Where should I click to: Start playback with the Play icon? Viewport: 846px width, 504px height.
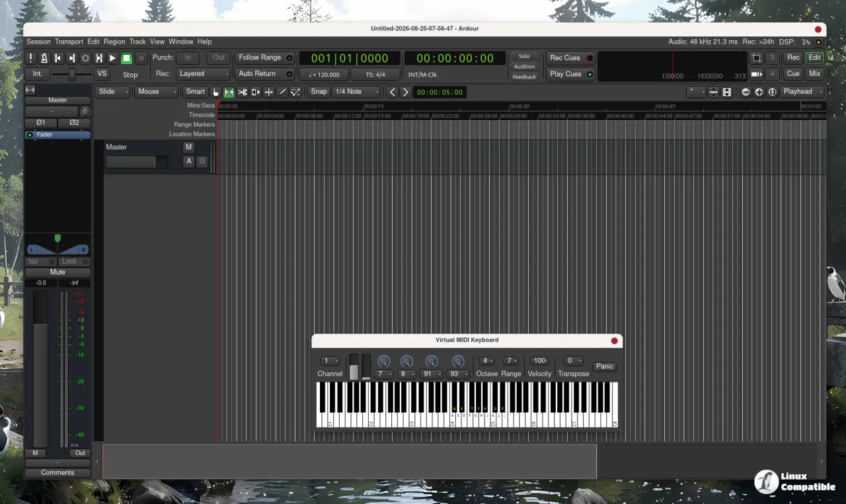pos(112,58)
